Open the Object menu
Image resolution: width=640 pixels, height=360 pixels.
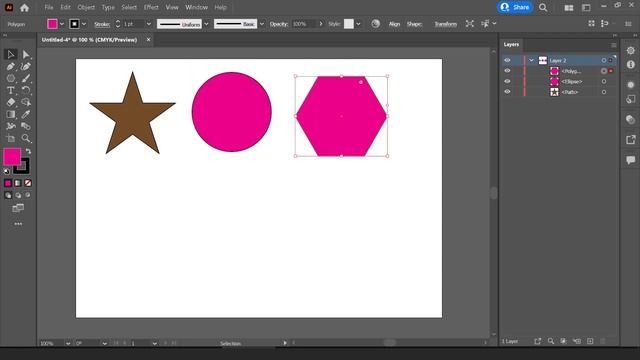click(86, 7)
